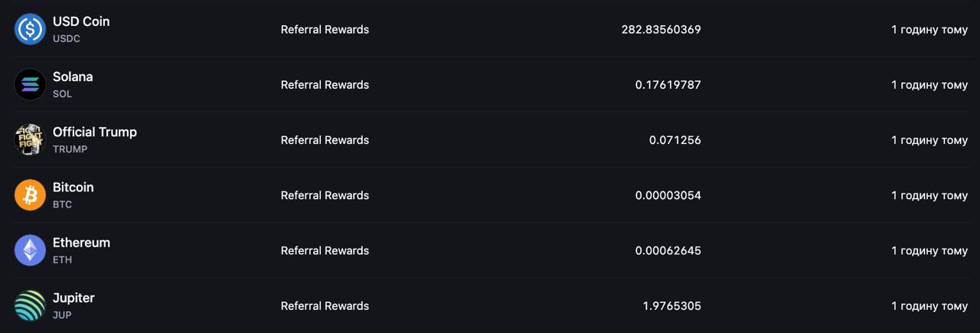Select the Bitcoin asset name
Image resolution: width=980 pixels, height=333 pixels.
73,187
